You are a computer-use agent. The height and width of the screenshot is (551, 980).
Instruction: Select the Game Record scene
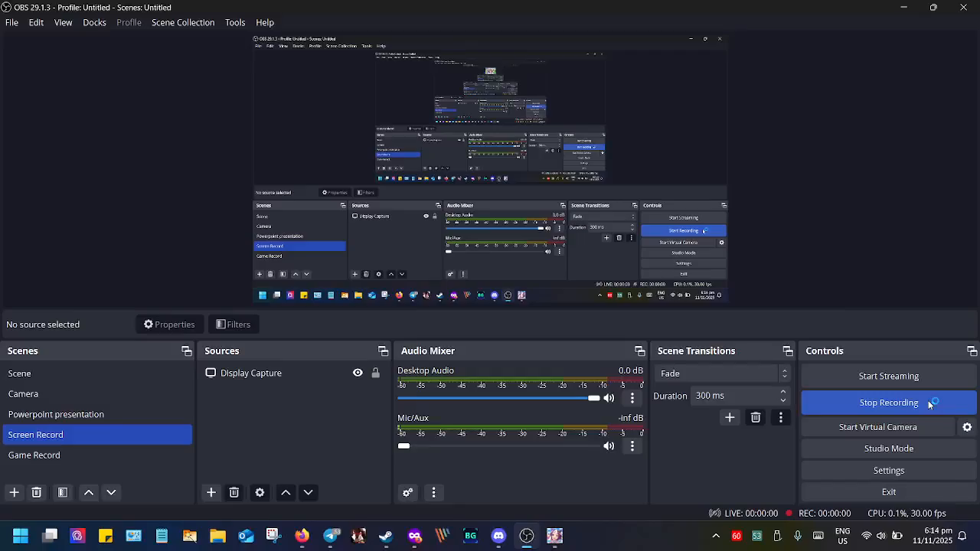pyautogui.click(x=97, y=455)
